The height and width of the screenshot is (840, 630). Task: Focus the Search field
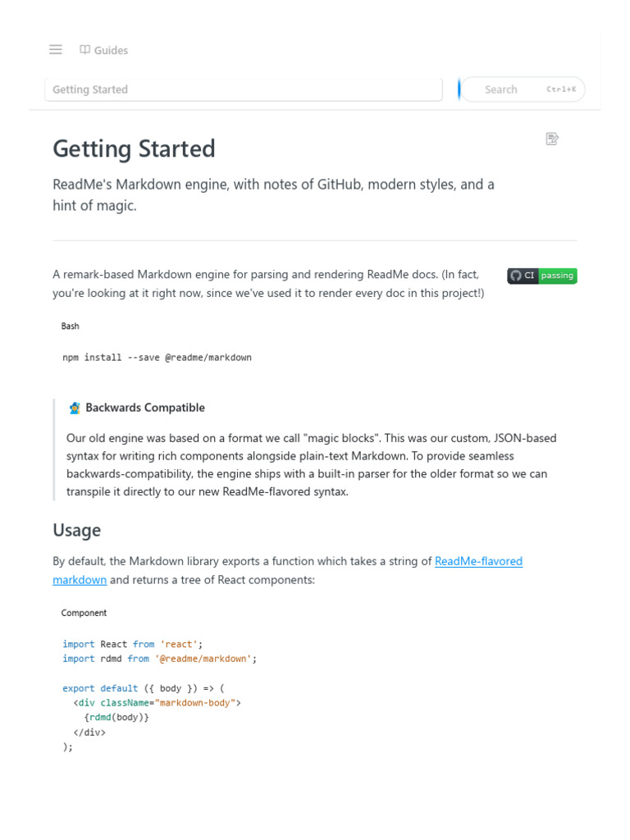tap(501, 89)
